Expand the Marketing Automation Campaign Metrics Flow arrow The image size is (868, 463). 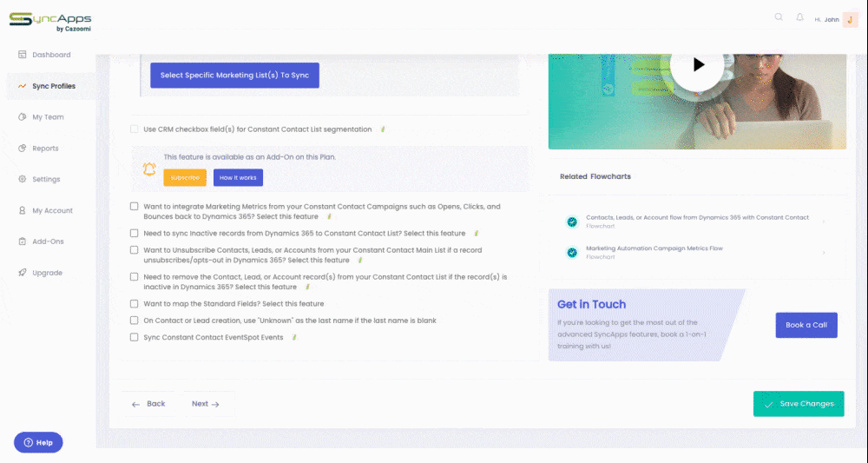824,253
